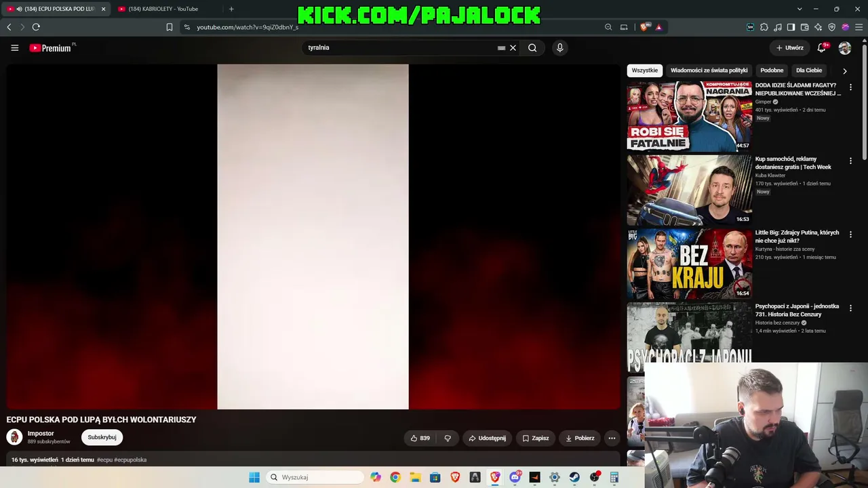Toggle the browser sidebar panel
868x488 pixels.
(791, 27)
